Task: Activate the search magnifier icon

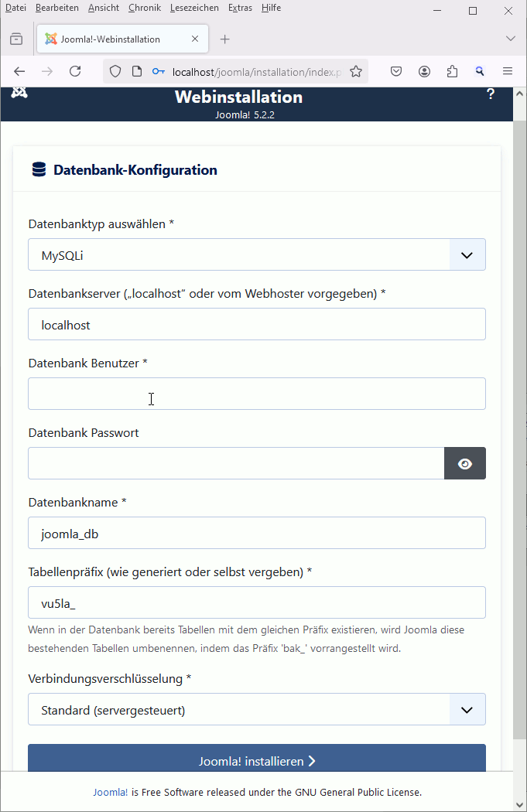Action: 480,71
